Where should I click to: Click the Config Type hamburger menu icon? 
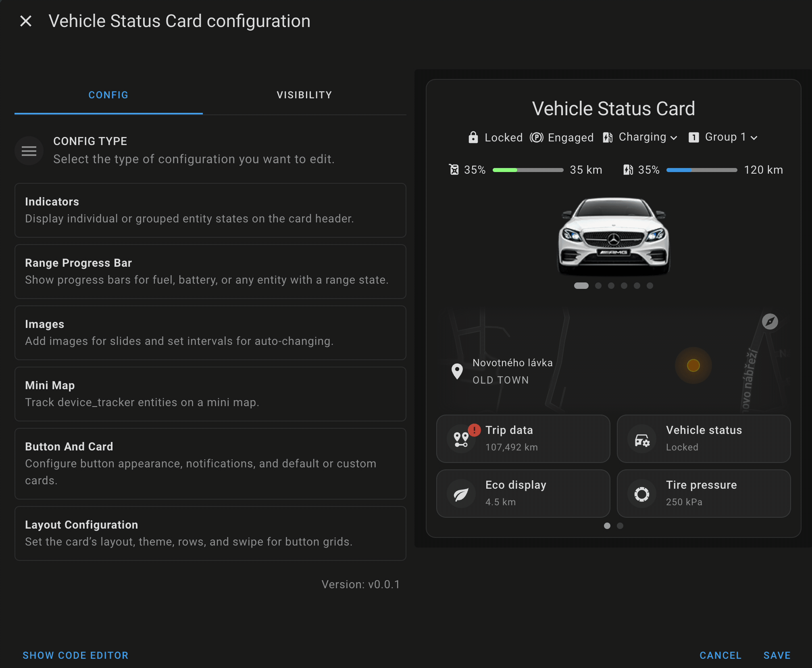[29, 151]
